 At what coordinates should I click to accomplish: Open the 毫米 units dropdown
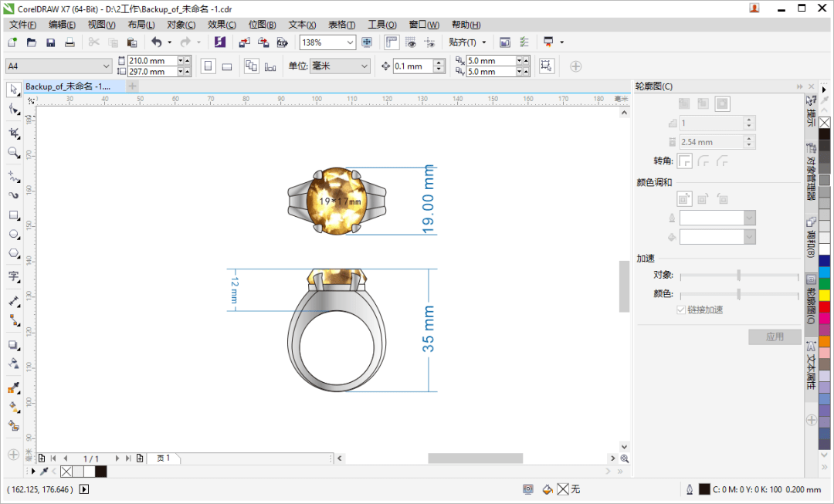click(363, 66)
